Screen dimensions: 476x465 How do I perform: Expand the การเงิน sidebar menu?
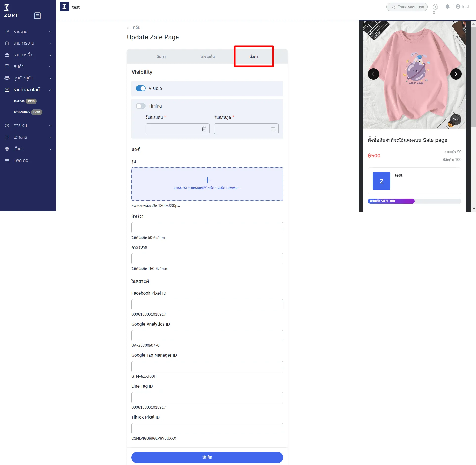28,125
